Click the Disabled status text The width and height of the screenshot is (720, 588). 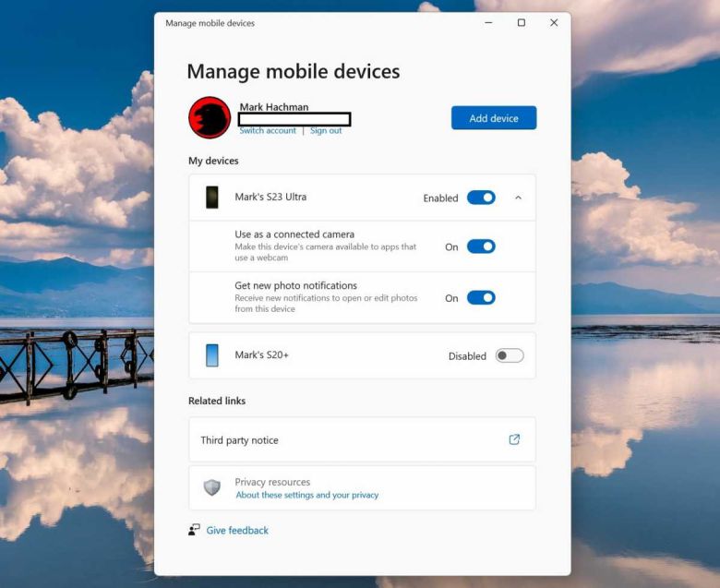point(467,356)
